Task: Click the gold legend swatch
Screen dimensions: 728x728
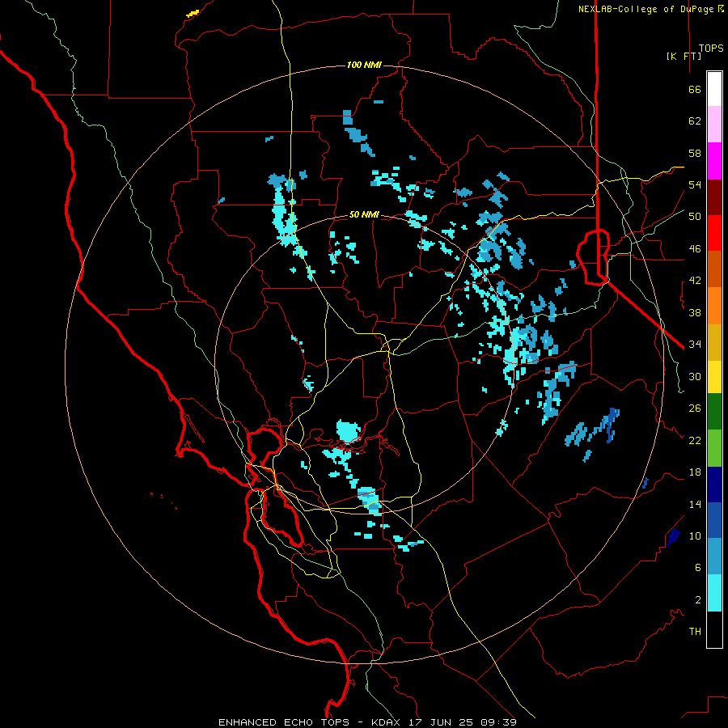Action: (x=714, y=342)
